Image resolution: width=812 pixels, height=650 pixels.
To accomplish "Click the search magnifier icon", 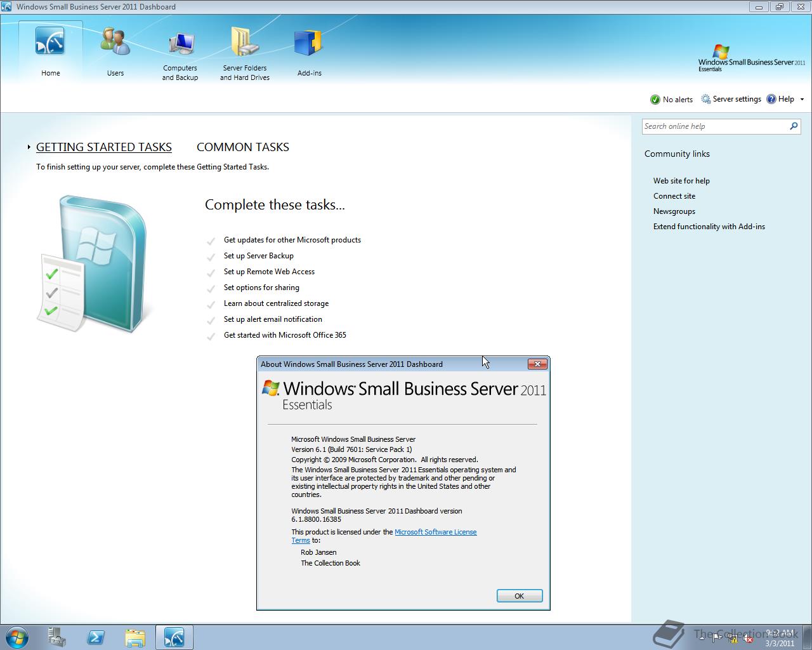I will pyautogui.click(x=794, y=126).
